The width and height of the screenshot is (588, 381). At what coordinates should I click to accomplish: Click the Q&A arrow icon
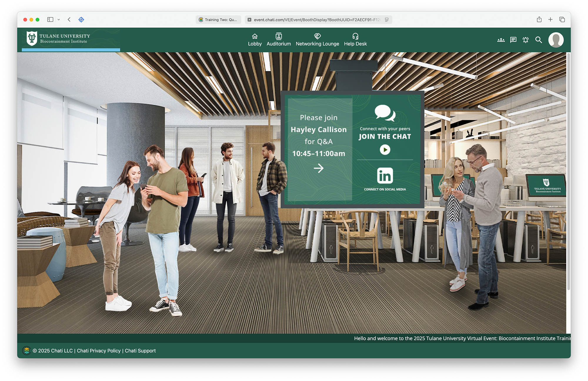point(318,168)
